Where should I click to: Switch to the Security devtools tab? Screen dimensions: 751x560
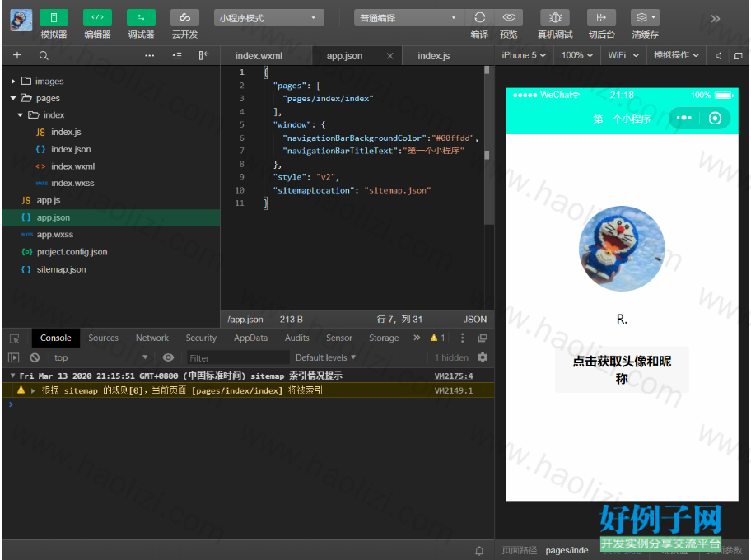pos(201,338)
